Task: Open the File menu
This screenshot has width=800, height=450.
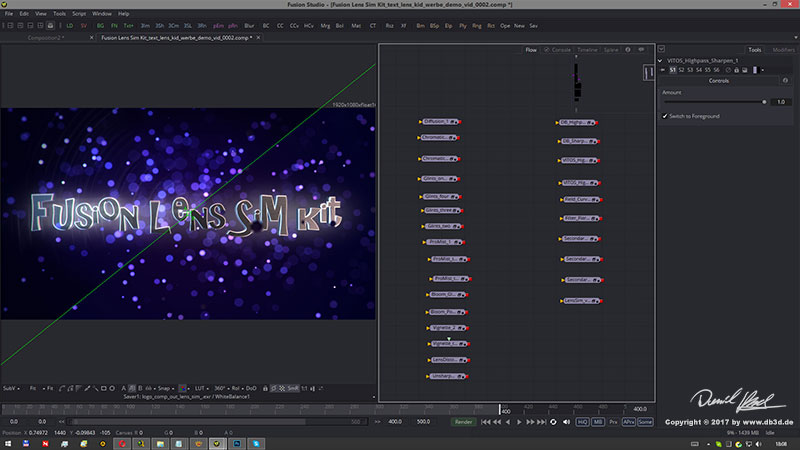Action: (9, 14)
